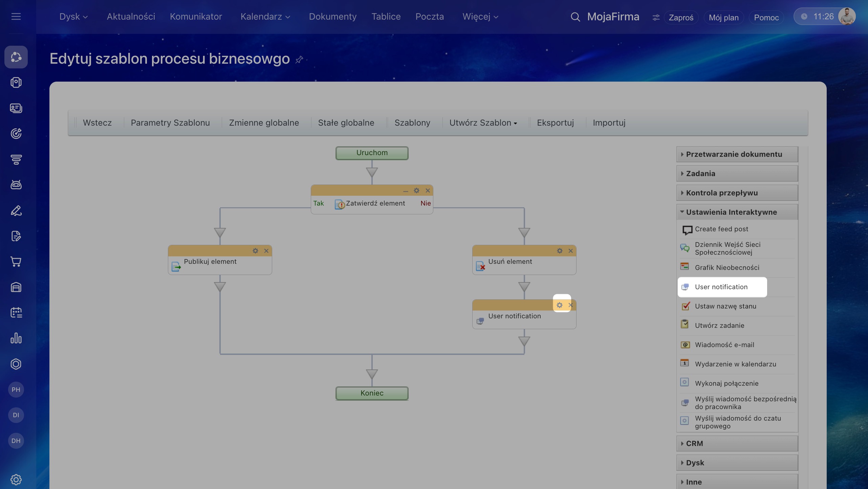This screenshot has height=489, width=868.
Task: Click the Eksportuj button
Action: [555, 123]
